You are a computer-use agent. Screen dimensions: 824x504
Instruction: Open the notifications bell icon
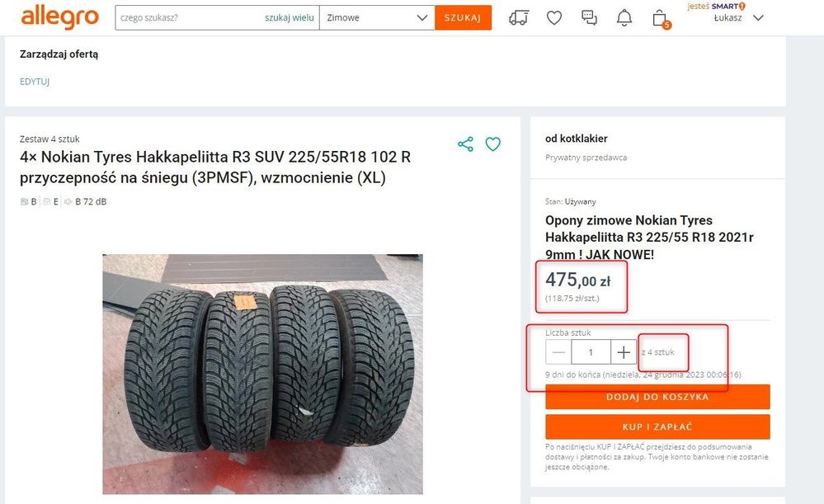pyautogui.click(x=624, y=18)
